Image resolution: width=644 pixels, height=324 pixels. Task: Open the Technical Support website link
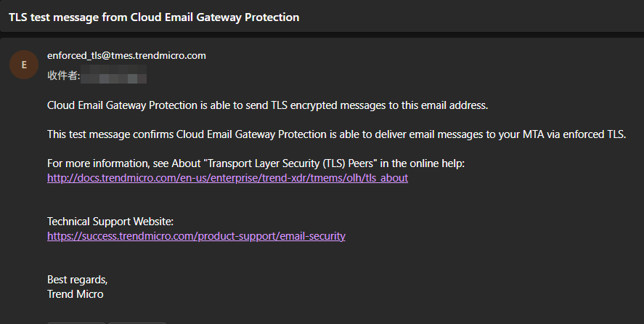point(196,236)
